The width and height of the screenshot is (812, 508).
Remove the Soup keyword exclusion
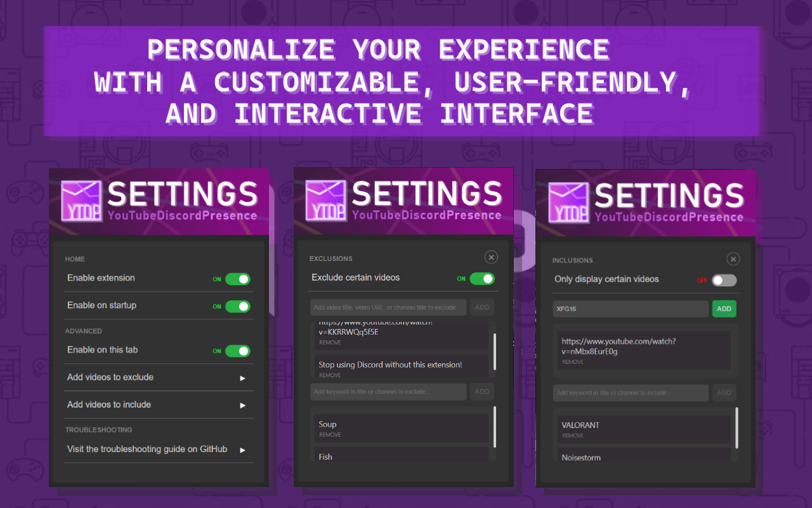point(330,435)
